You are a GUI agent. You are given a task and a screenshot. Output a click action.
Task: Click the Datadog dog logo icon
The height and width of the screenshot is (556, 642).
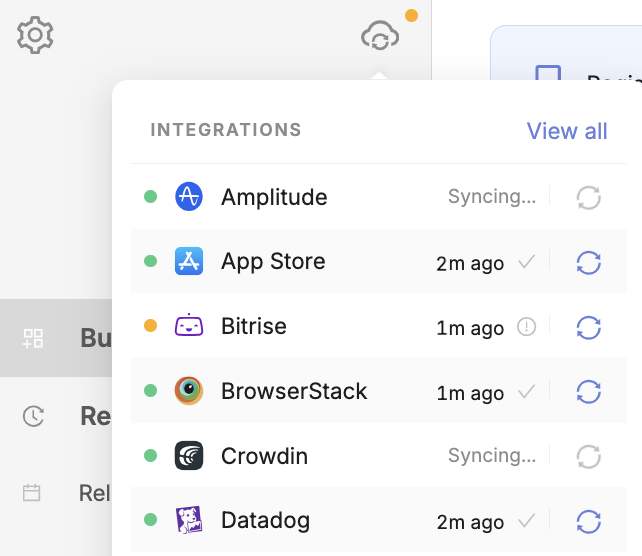click(x=189, y=520)
